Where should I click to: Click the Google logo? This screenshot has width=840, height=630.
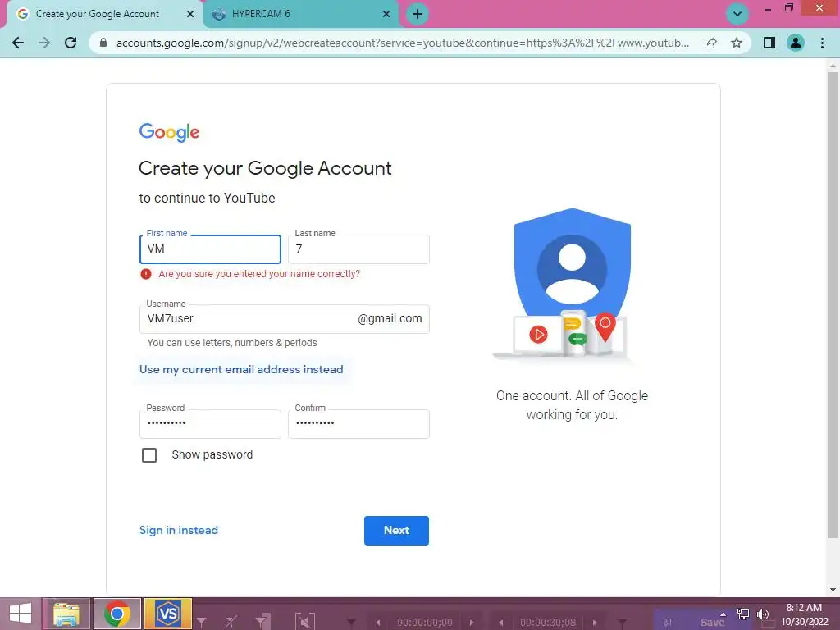coord(169,132)
